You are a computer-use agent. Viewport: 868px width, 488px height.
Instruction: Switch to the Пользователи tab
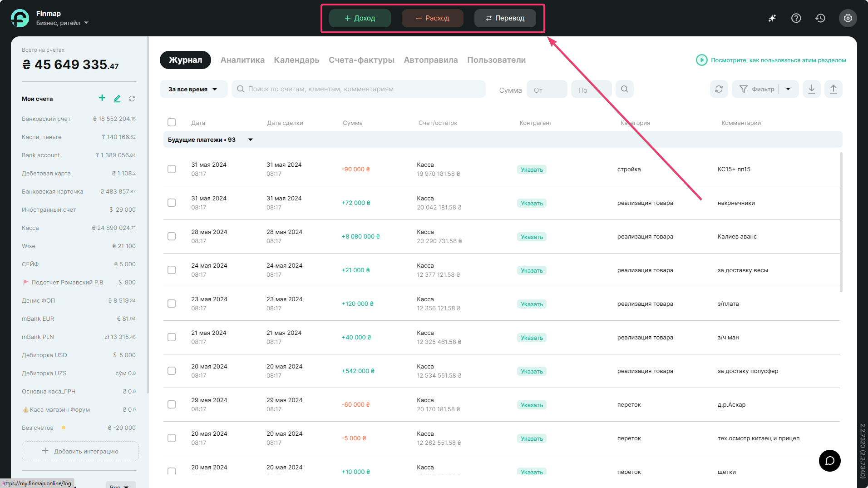(496, 60)
